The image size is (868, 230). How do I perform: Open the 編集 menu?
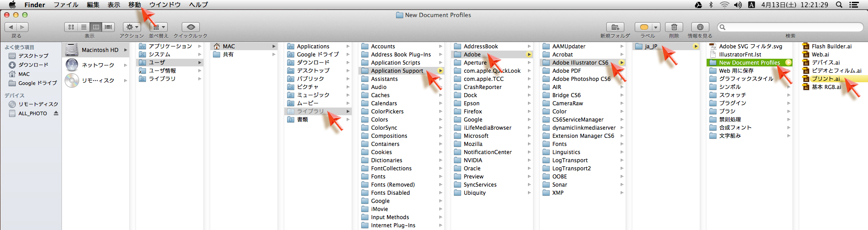(93, 5)
